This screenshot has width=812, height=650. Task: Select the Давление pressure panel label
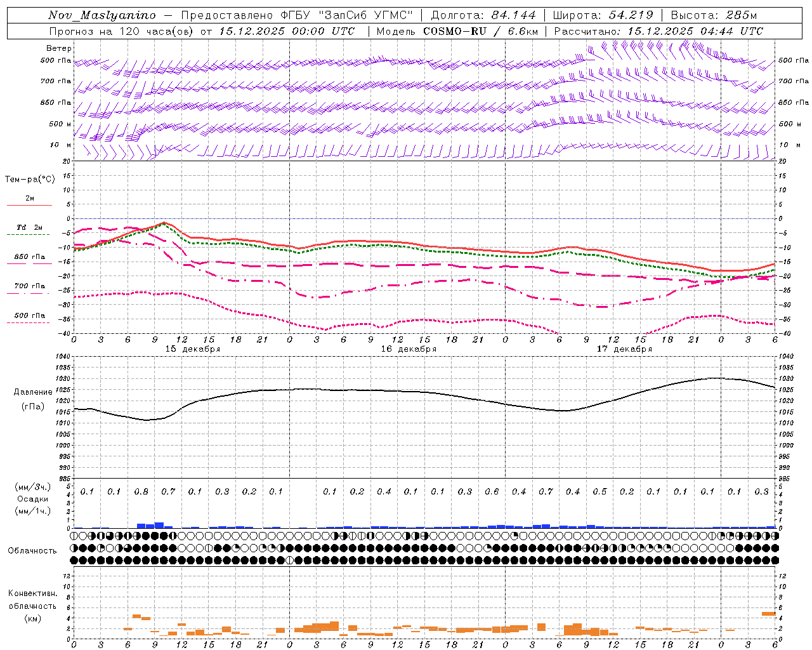(32, 392)
